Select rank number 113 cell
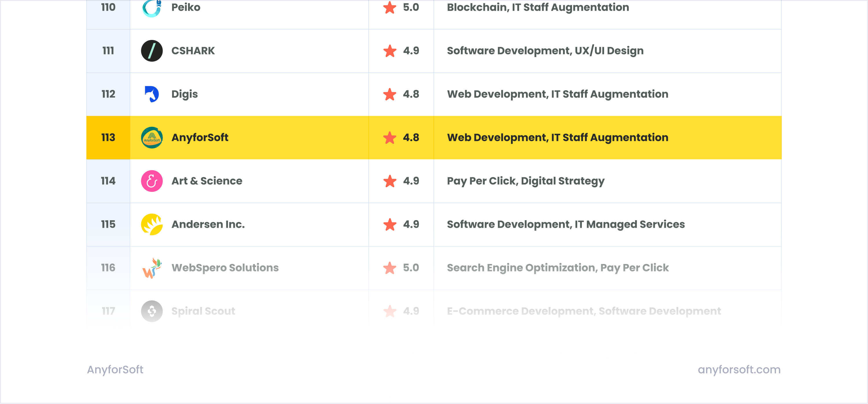This screenshot has height=404, width=868. pos(108,137)
